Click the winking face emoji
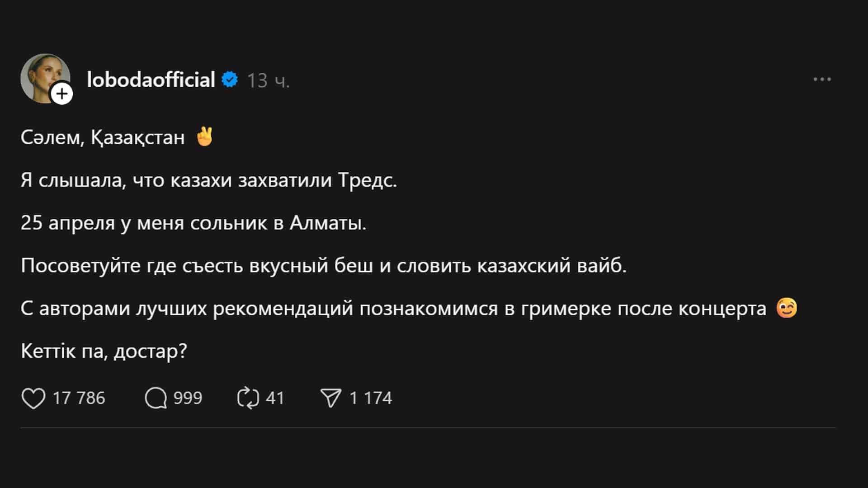 coord(786,308)
